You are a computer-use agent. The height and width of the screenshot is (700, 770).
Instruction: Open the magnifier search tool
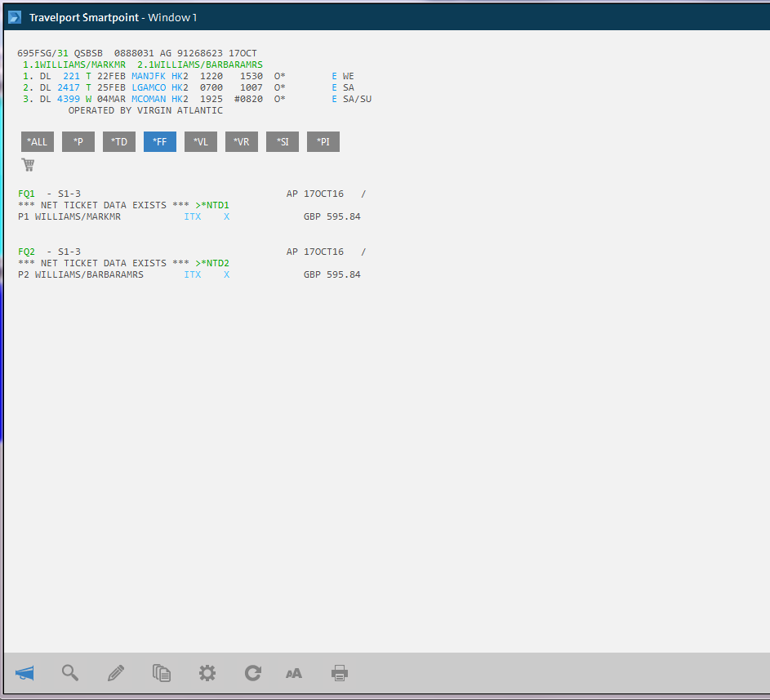(69, 672)
